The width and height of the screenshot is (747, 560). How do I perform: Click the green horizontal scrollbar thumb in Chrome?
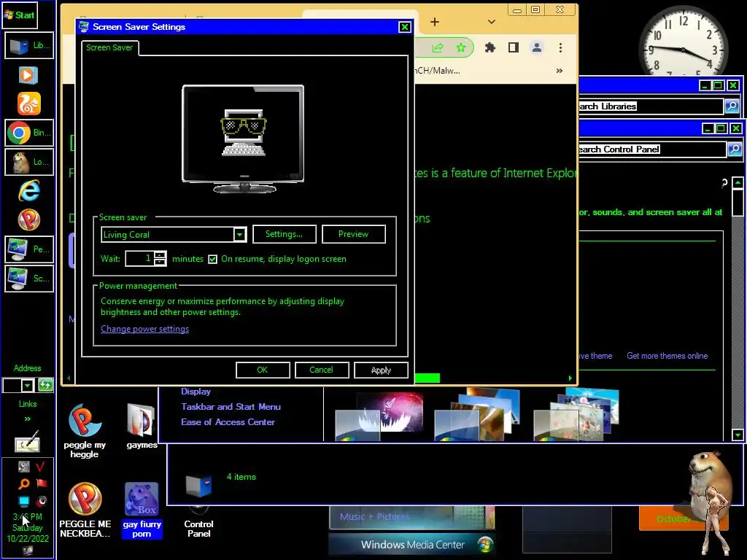pos(427,378)
